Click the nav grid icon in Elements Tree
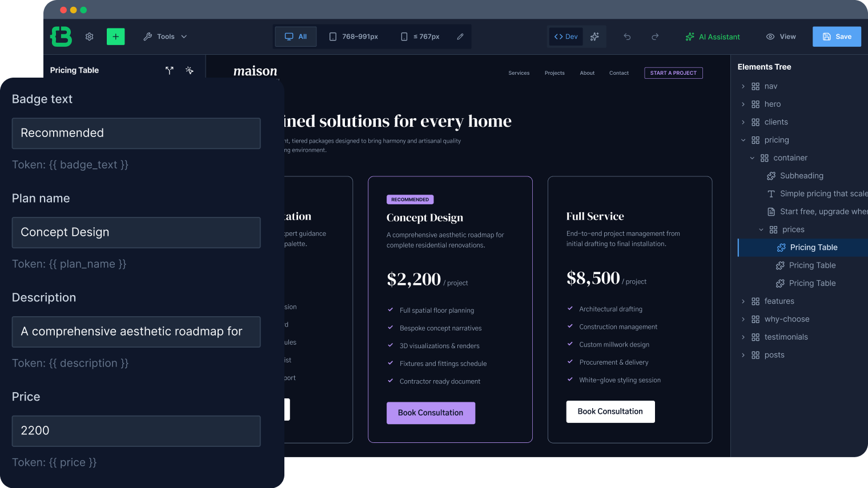The width and height of the screenshot is (868, 488). point(756,86)
